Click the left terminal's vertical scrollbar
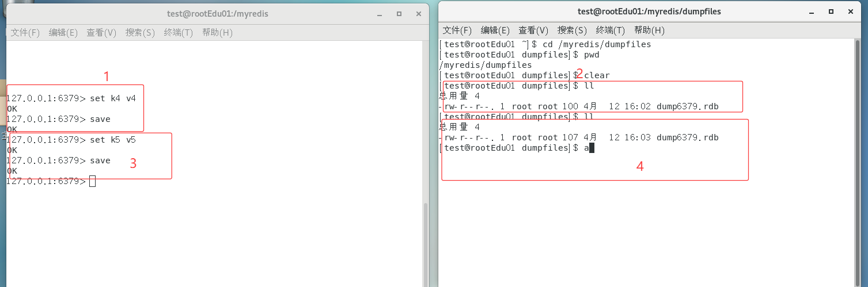 [426, 242]
